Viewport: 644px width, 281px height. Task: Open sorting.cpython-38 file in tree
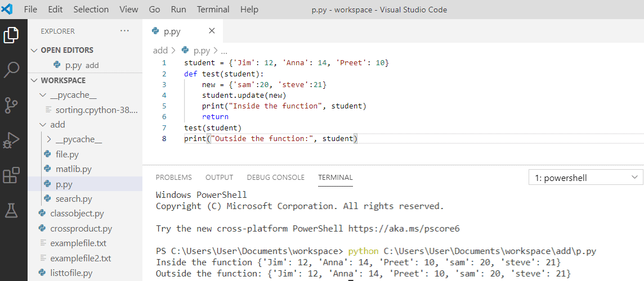[x=85, y=110]
